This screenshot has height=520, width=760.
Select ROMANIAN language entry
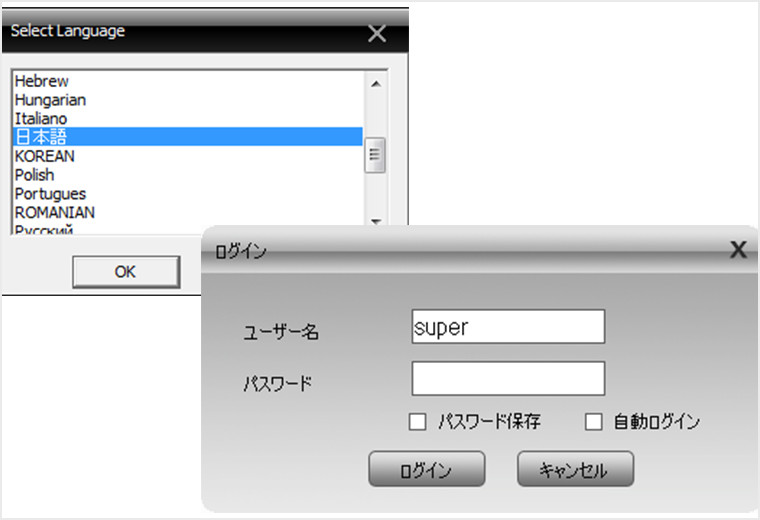pos(55,212)
